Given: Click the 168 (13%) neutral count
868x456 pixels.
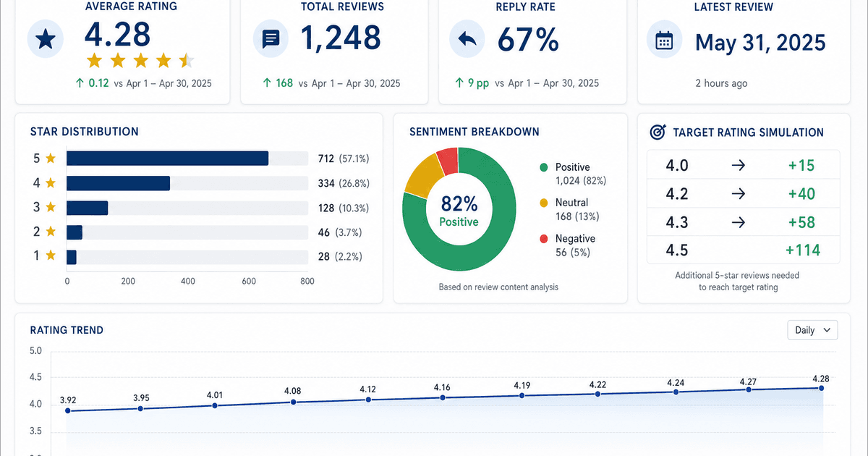Looking at the screenshot, I should tap(577, 216).
